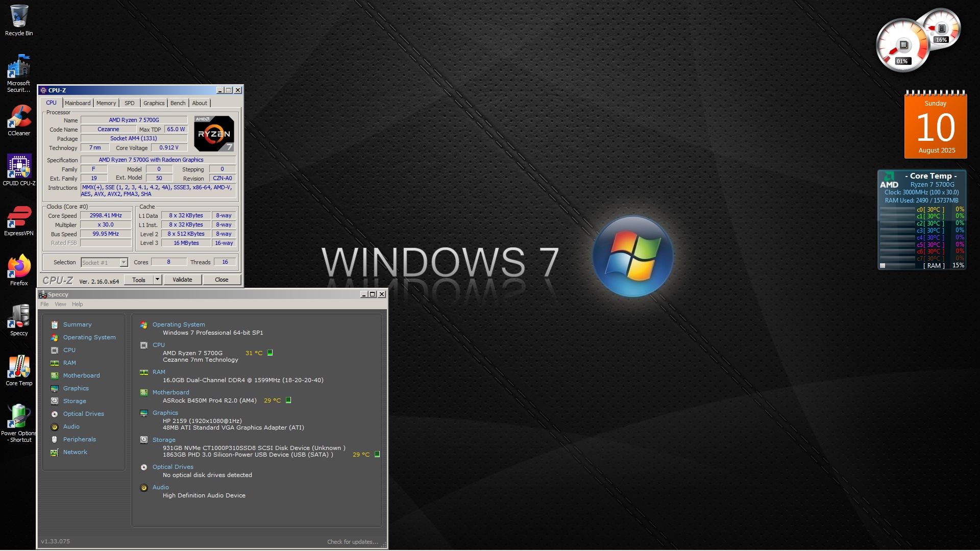980x551 pixels.
Task: Open the View menu in Speccy
Action: tap(60, 304)
